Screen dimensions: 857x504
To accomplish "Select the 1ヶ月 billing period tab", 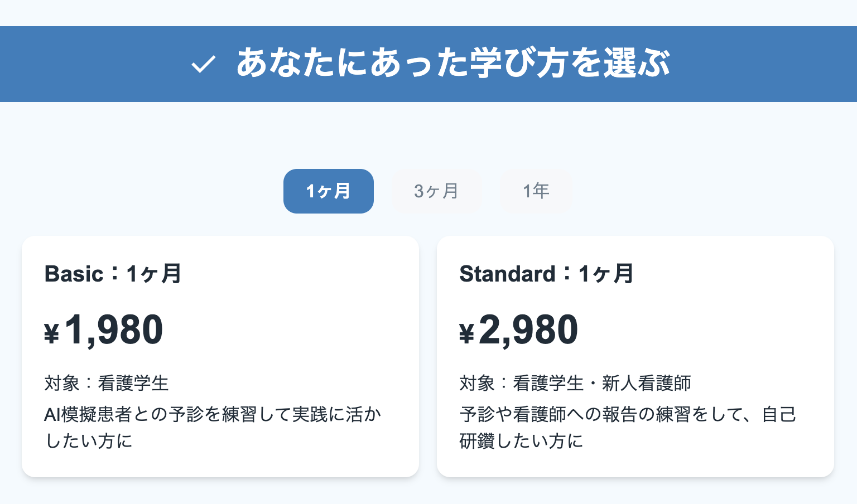I will coord(328,191).
